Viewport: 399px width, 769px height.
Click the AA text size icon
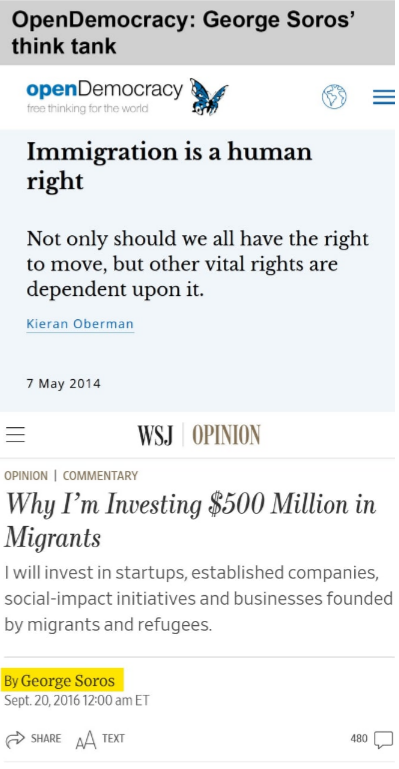(x=86, y=740)
